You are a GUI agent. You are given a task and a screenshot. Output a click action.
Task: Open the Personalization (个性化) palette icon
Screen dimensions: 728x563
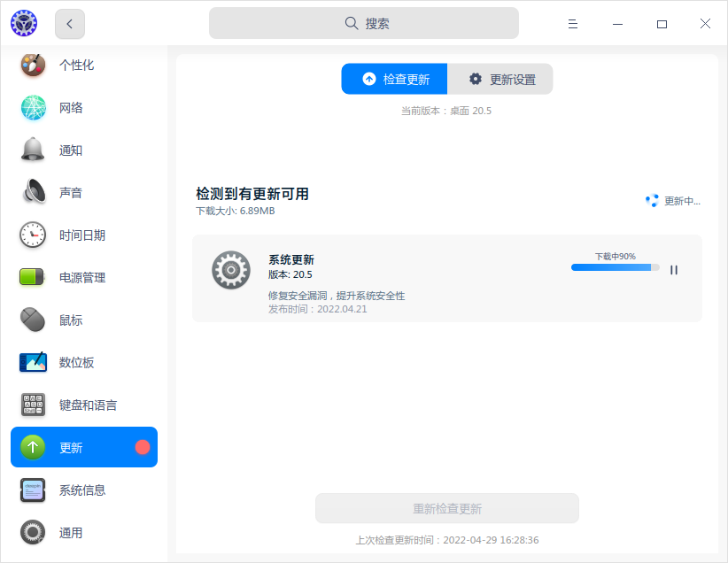[x=33, y=65]
